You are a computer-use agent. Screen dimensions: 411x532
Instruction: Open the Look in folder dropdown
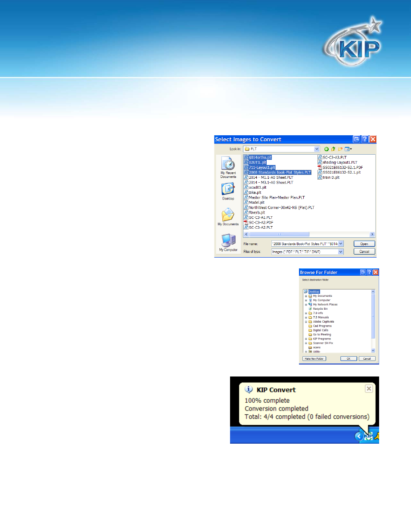coord(317,149)
